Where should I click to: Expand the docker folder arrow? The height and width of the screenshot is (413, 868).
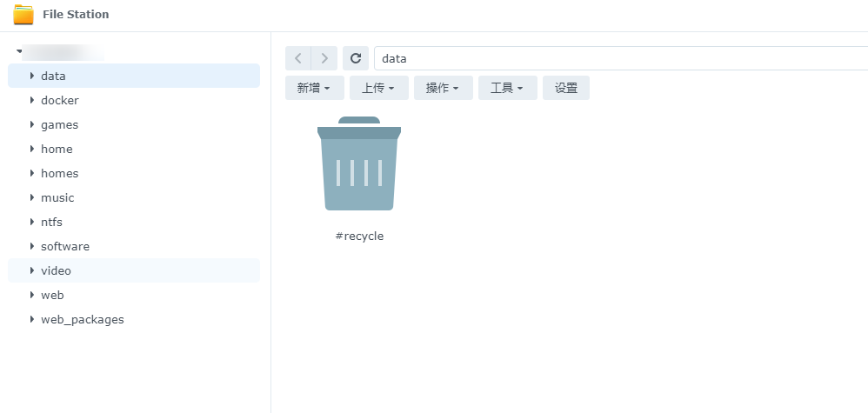coord(32,100)
